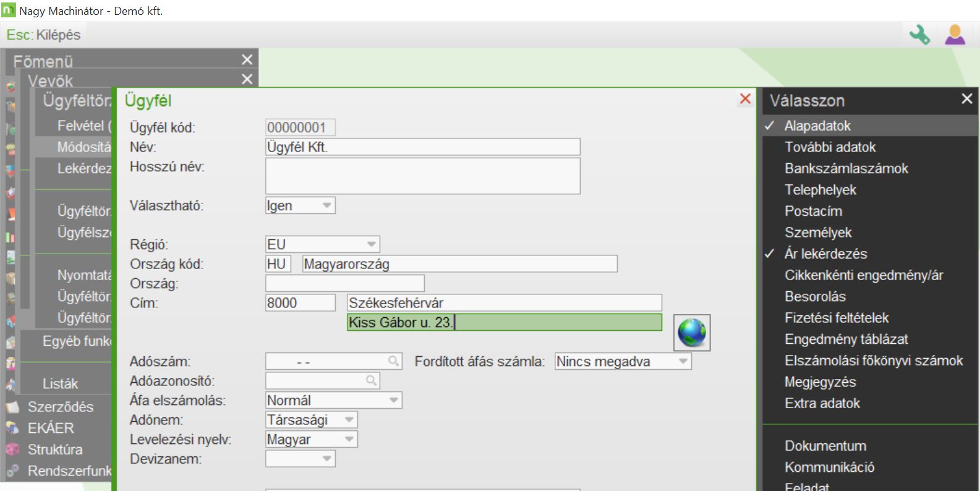
Task: Click the user profile icon
Action: tap(955, 35)
